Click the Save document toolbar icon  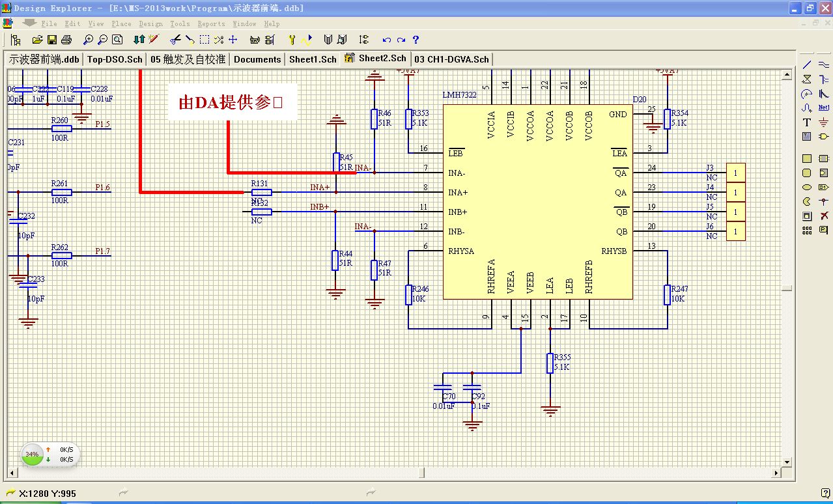(x=51, y=40)
